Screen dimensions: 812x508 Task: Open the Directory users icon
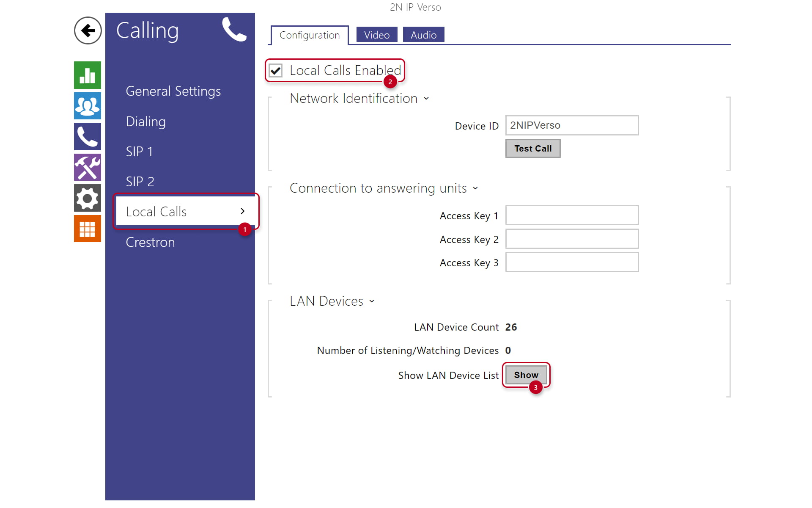pyautogui.click(x=88, y=106)
